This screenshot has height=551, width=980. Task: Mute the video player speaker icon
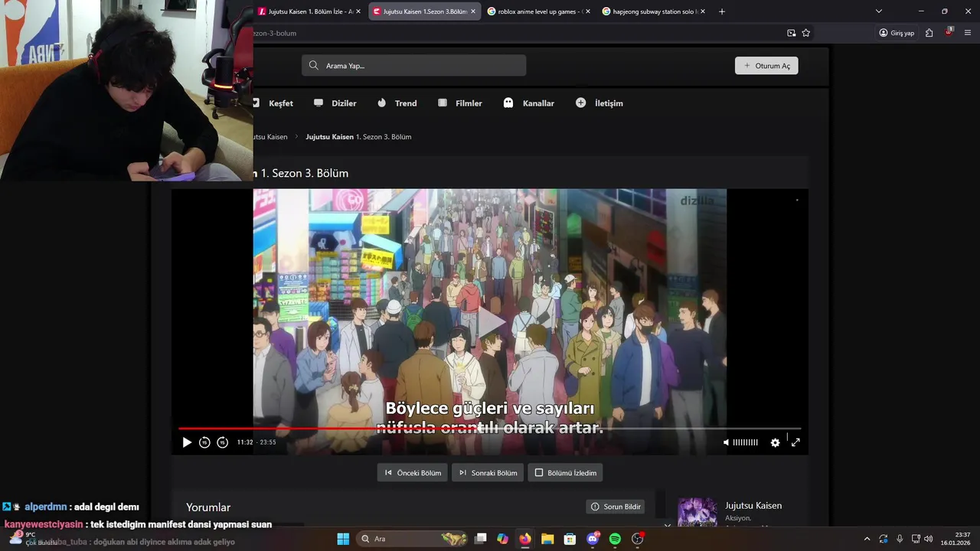click(726, 442)
